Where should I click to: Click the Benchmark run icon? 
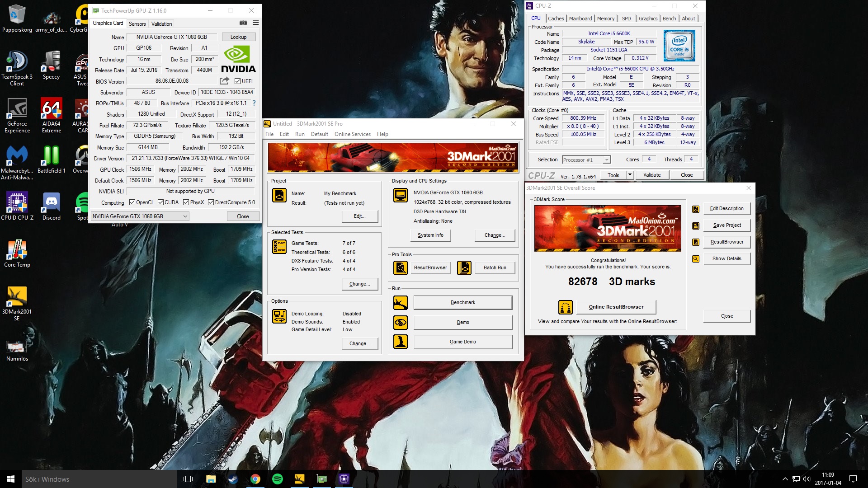coord(401,302)
